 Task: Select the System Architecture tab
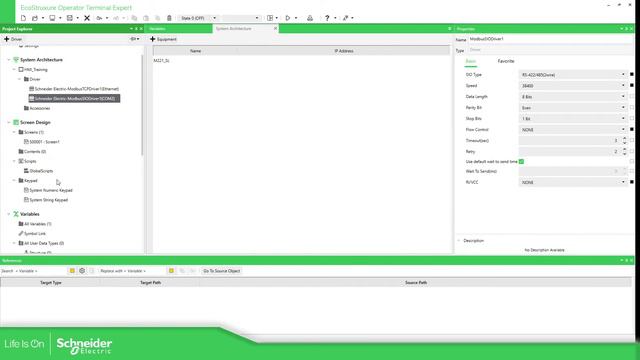[x=233, y=29]
